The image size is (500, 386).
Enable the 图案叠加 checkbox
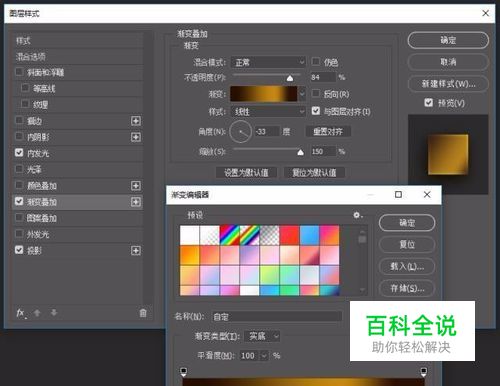[19, 217]
